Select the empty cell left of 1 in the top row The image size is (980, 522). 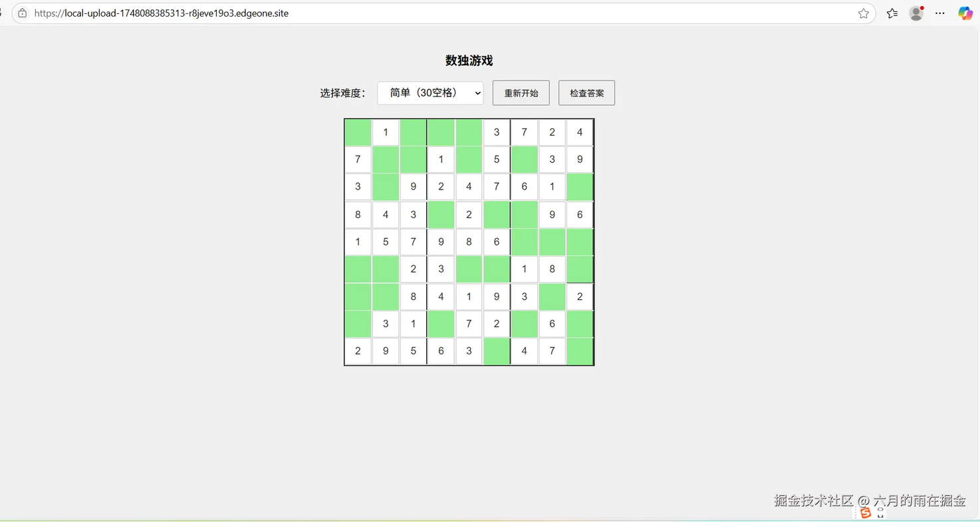click(358, 132)
